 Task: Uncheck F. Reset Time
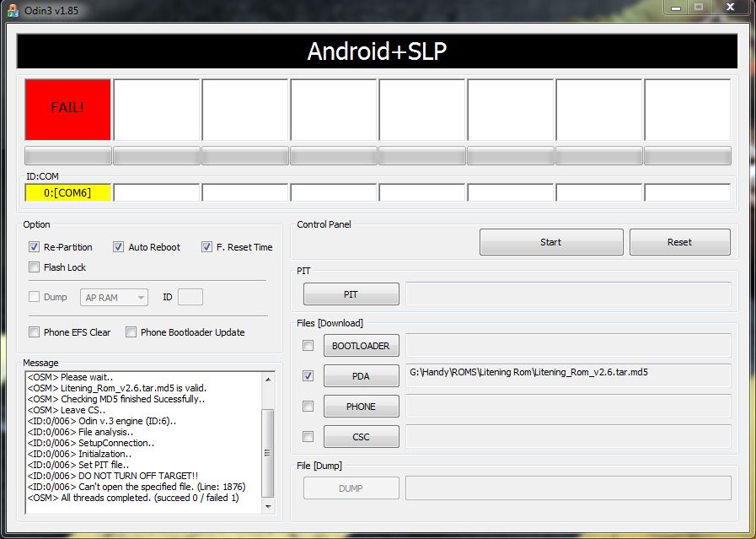coord(206,247)
